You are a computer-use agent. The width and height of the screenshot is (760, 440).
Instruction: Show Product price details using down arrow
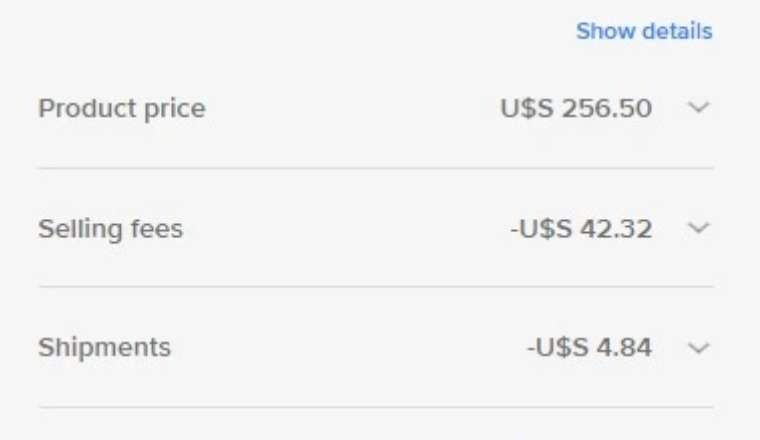click(x=698, y=107)
